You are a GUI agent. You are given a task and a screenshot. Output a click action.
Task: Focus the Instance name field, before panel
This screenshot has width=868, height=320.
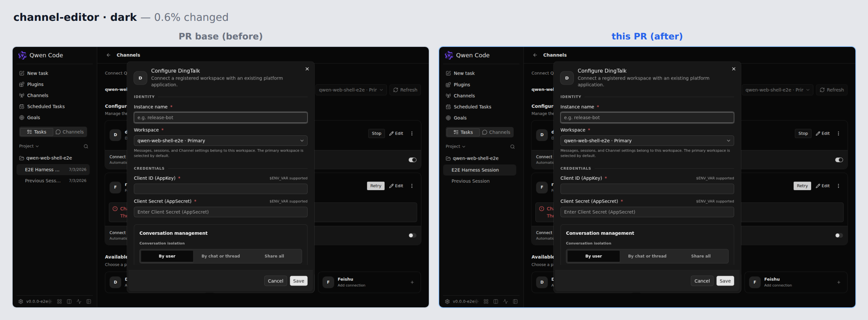(221, 118)
